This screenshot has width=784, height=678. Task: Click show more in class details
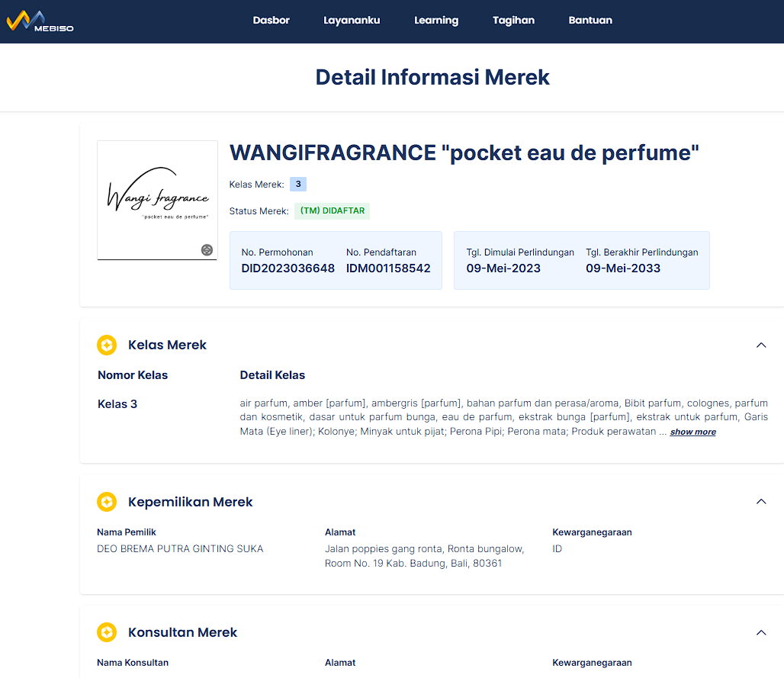(692, 432)
